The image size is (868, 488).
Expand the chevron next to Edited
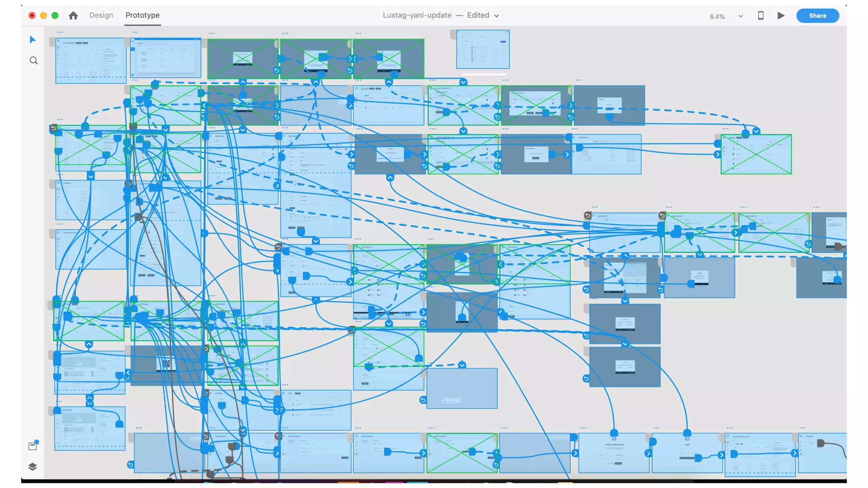(x=496, y=16)
